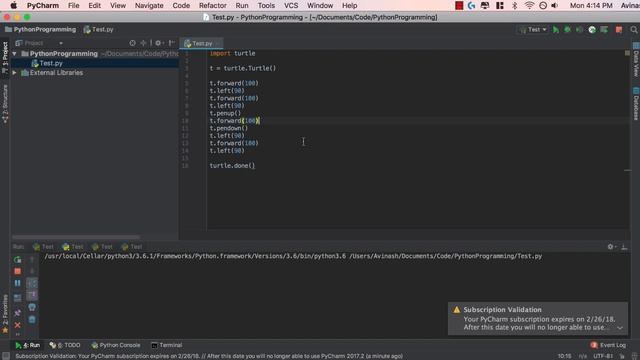The image size is (640, 360).
Task: Open the Event Log
Action: coord(608,345)
